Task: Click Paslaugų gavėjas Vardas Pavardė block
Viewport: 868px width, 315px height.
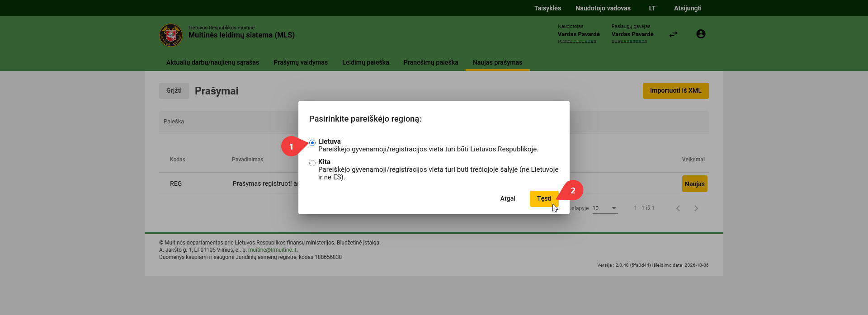Action: point(632,34)
